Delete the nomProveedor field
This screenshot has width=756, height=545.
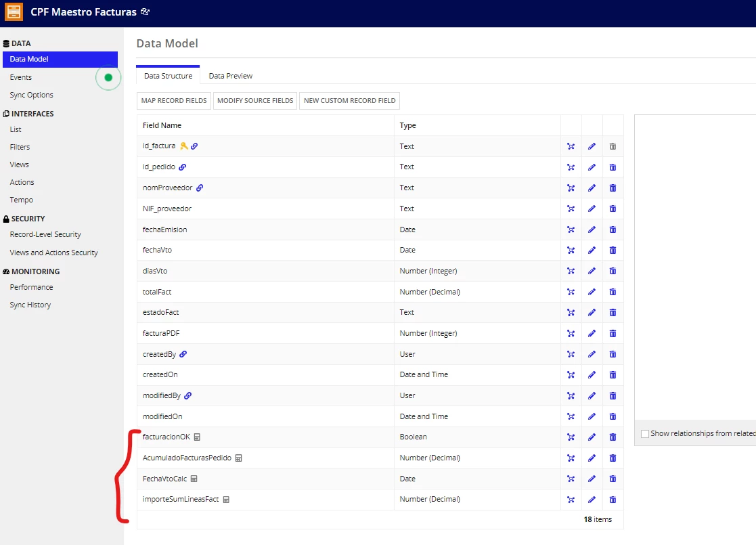click(x=613, y=188)
